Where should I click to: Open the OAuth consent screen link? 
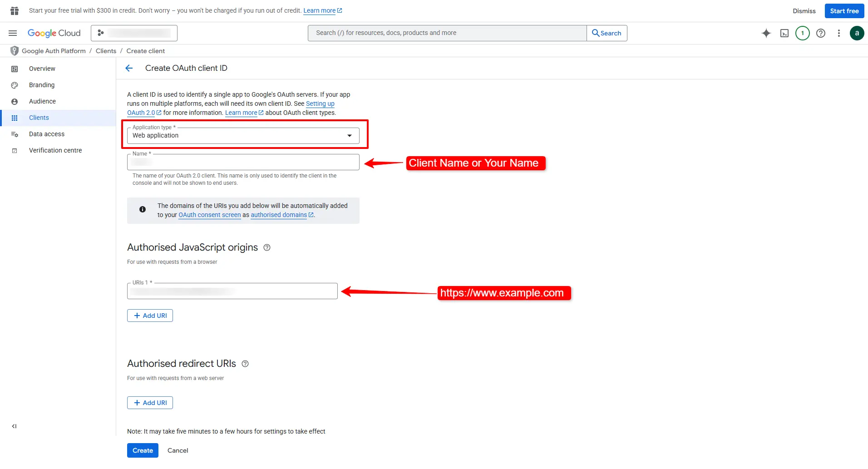click(210, 215)
